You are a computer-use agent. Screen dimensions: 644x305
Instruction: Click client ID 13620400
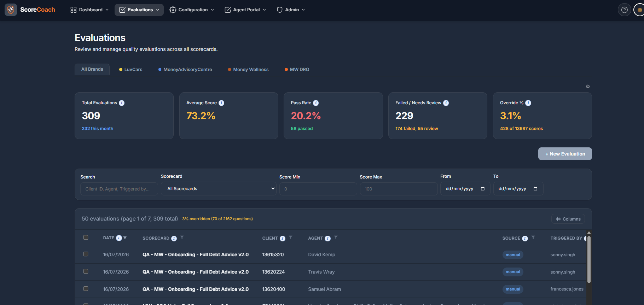point(274,289)
